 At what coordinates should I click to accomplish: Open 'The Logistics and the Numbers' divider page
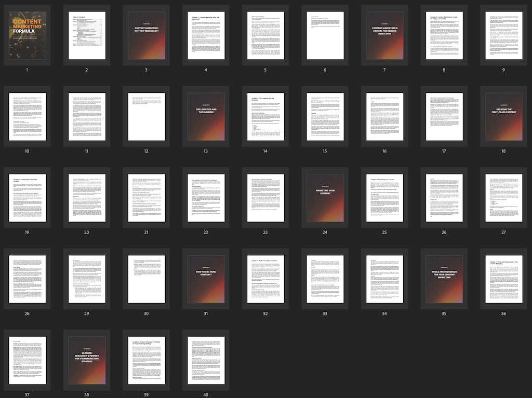tap(206, 117)
